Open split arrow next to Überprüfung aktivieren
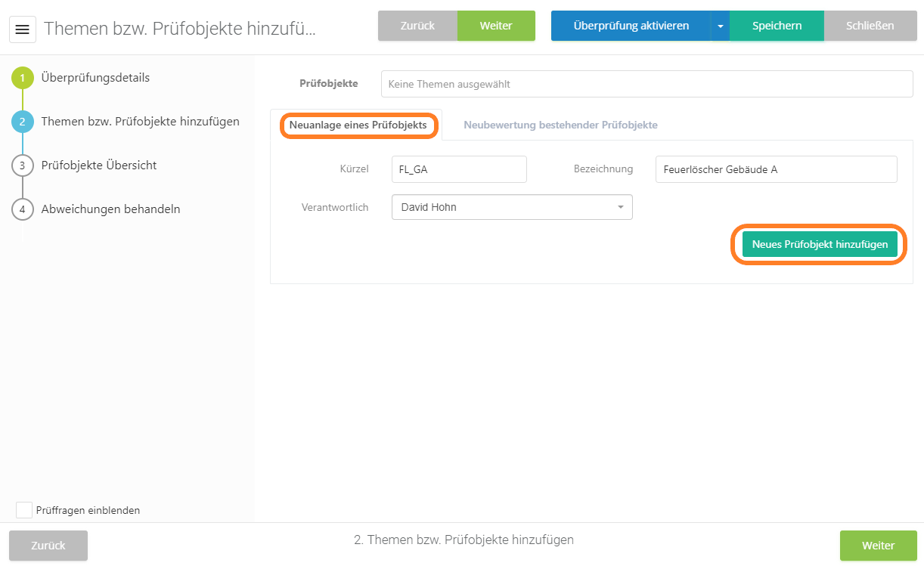924x566 pixels. point(720,26)
